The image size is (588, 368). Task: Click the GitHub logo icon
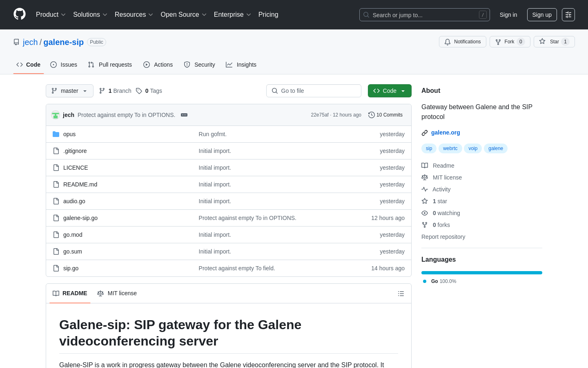20,14
